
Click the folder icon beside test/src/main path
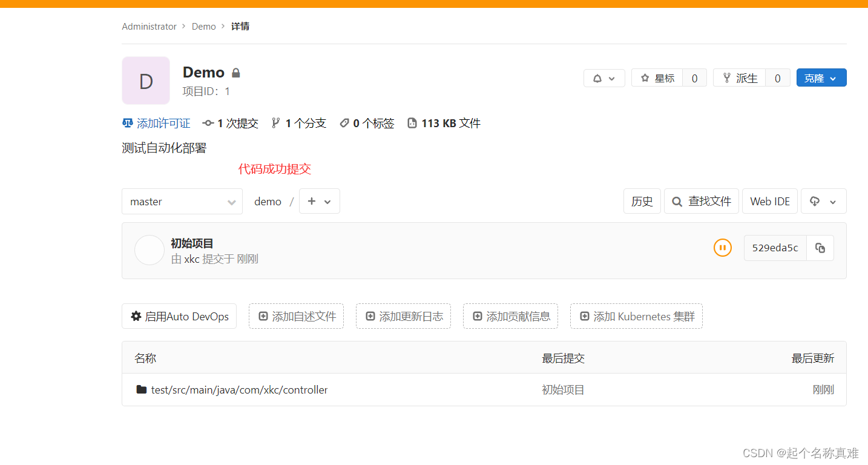point(142,389)
